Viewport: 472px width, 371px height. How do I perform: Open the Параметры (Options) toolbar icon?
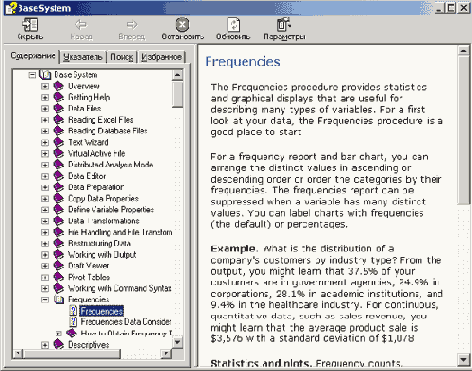pyautogui.click(x=284, y=25)
